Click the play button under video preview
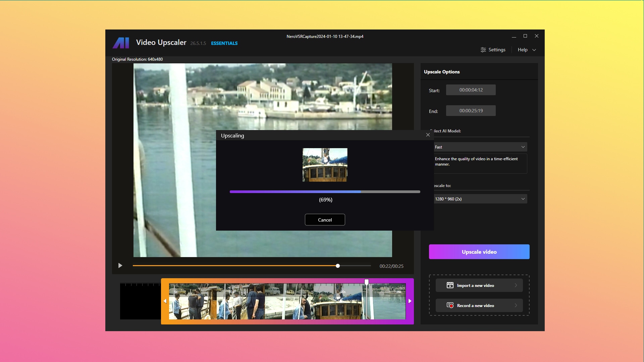Viewport: 644px width, 362px height. coord(120,266)
